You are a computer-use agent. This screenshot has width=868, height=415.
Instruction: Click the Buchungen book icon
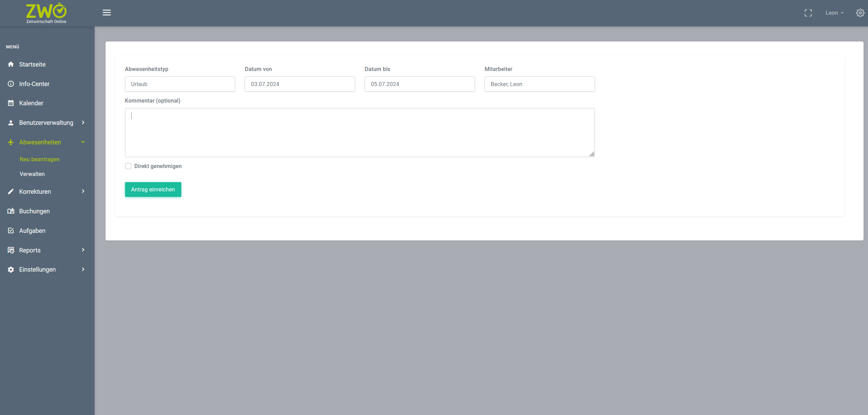pos(11,211)
